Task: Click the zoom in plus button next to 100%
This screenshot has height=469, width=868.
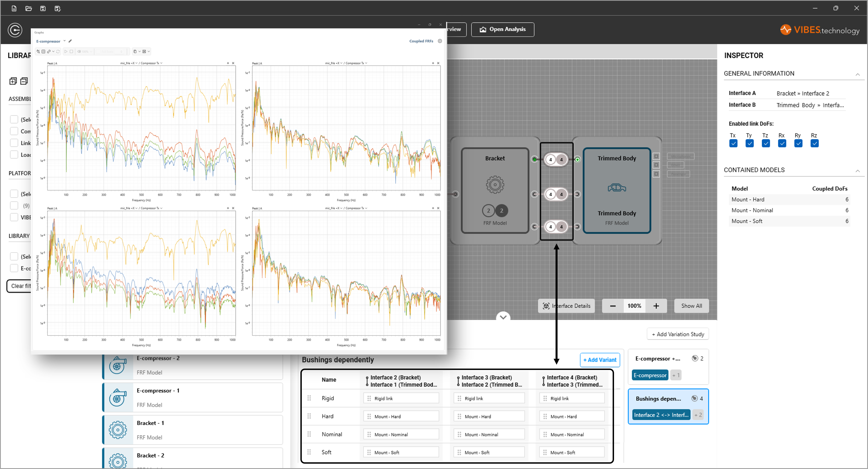Action: [656, 306]
